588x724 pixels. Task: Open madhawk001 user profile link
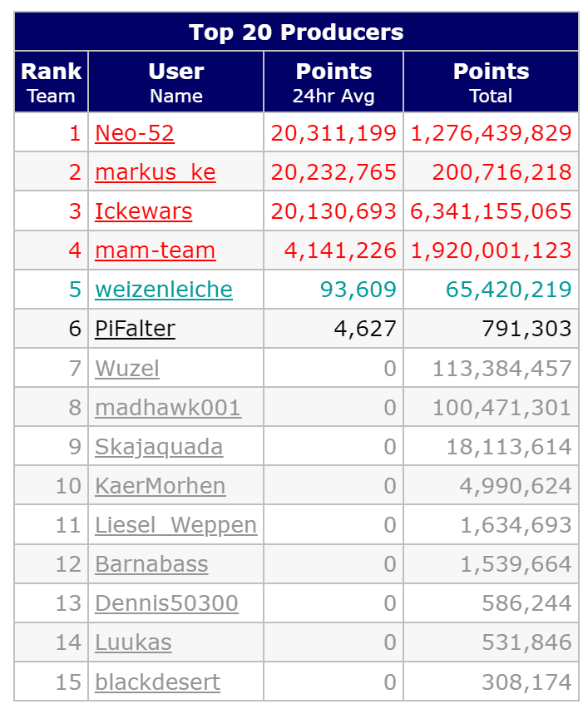(x=168, y=408)
